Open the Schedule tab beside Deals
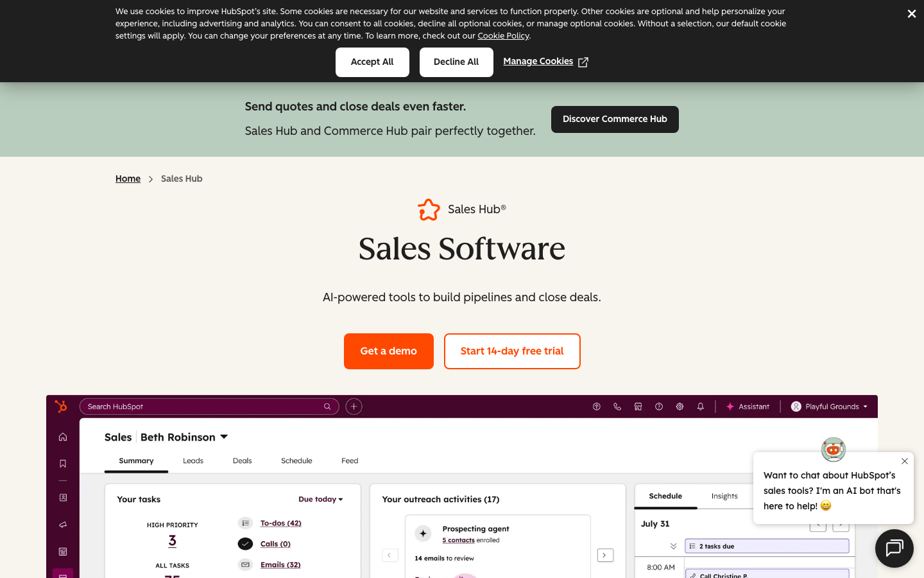This screenshot has height=578, width=924. point(296,460)
